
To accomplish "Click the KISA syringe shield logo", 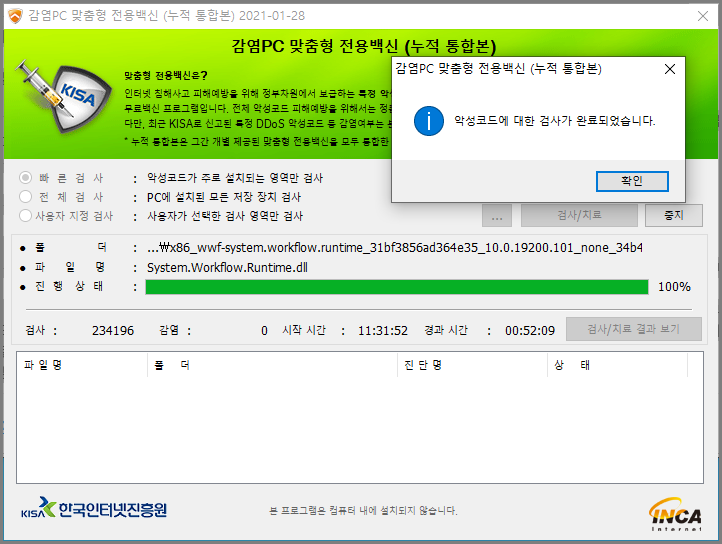I will point(64,96).
